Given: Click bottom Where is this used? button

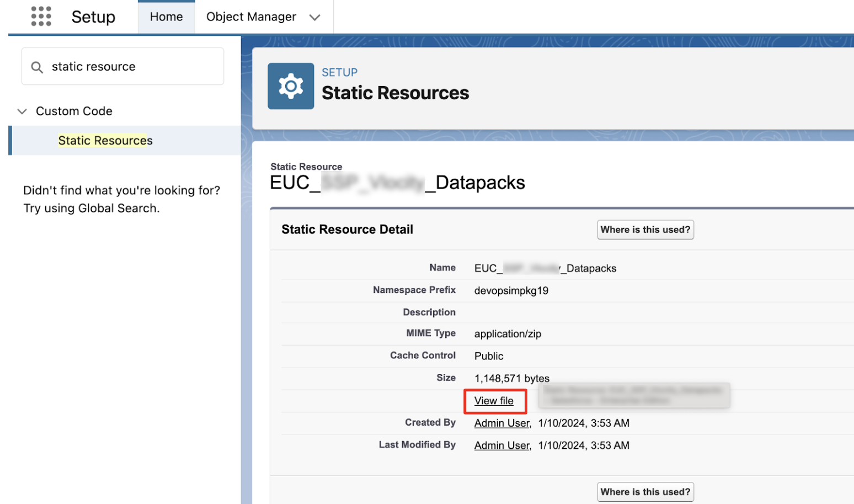Looking at the screenshot, I should (x=645, y=492).
